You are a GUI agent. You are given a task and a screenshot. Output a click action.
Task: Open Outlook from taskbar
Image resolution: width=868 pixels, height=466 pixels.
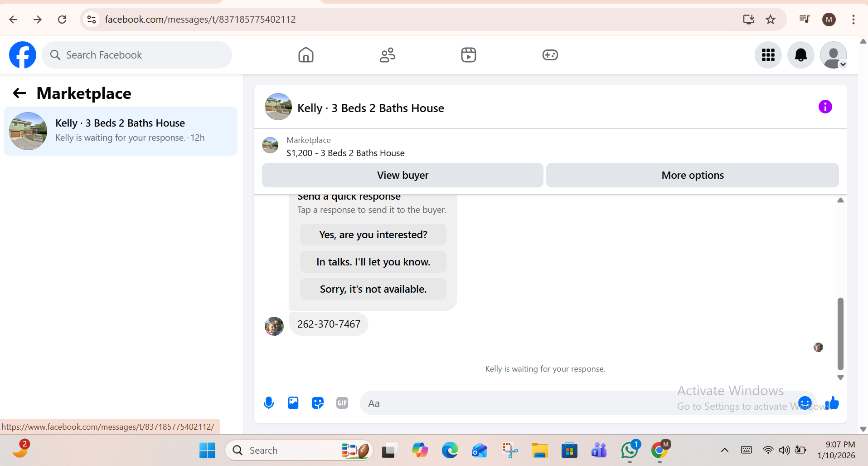tap(480, 450)
